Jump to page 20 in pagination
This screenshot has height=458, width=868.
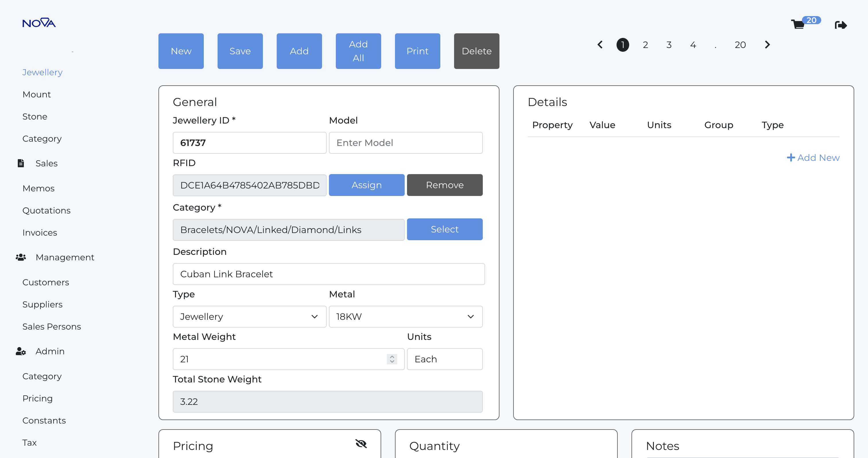coord(740,45)
